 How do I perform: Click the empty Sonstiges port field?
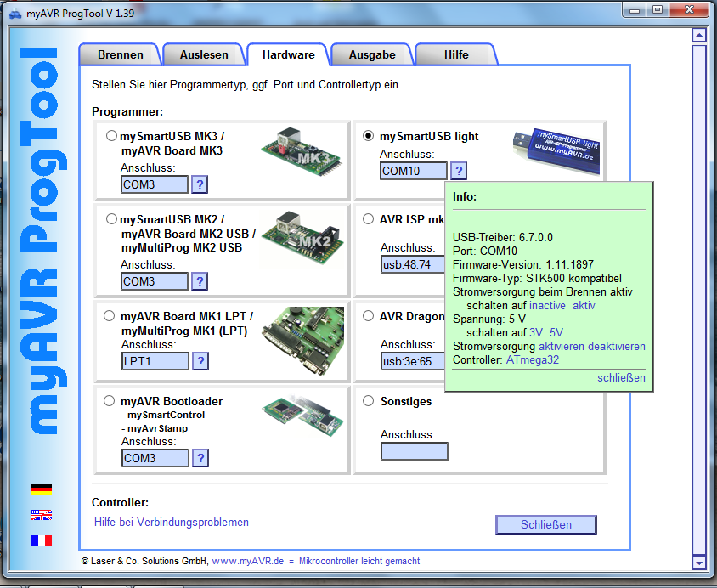(x=415, y=451)
